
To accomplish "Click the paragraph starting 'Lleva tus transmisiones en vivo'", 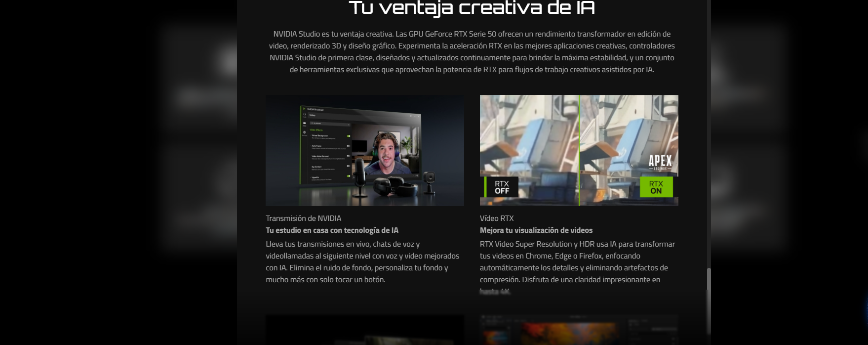I will (363, 262).
